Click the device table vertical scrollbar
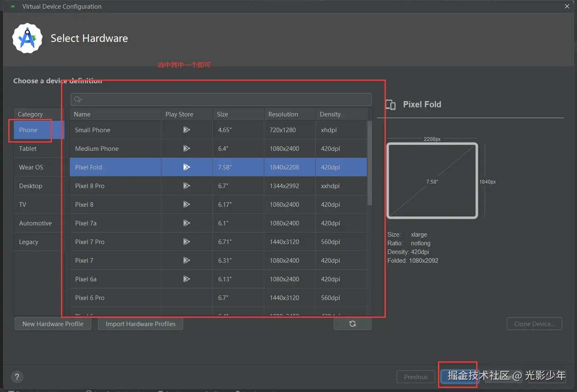 (370, 162)
